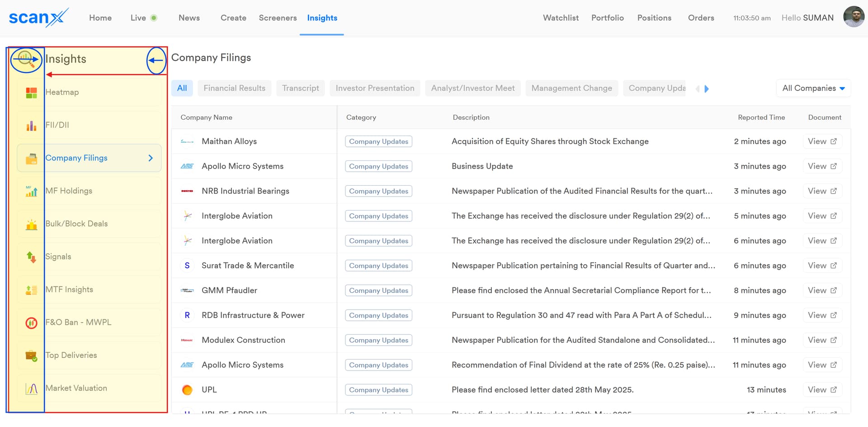This screenshot has width=868, height=427.
Task: View the RDB Infrastructure & Power document
Action: pos(822,315)
